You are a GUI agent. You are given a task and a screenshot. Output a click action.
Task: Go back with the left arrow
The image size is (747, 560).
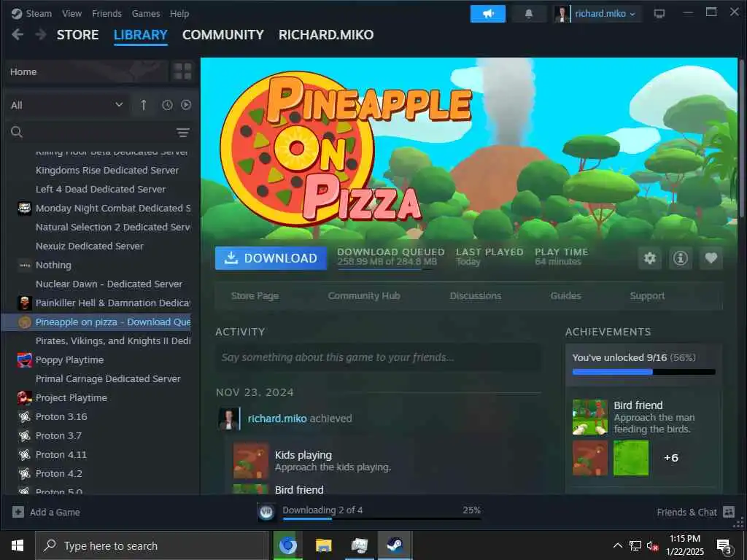pyautogui.click(x=18, y=34)
